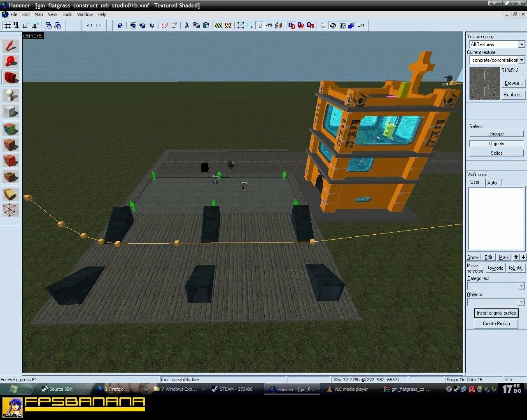Pick the Entity tool lightbulb icon

click(11, 95)
